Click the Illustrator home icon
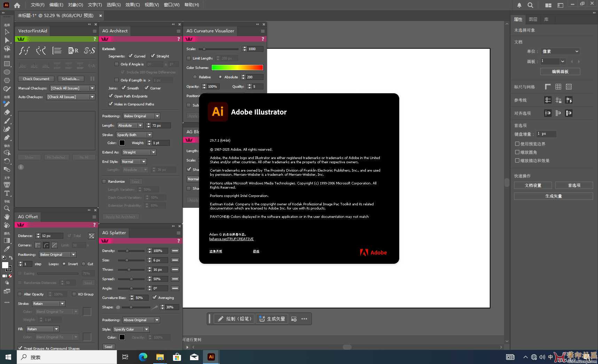 [17, 5]
